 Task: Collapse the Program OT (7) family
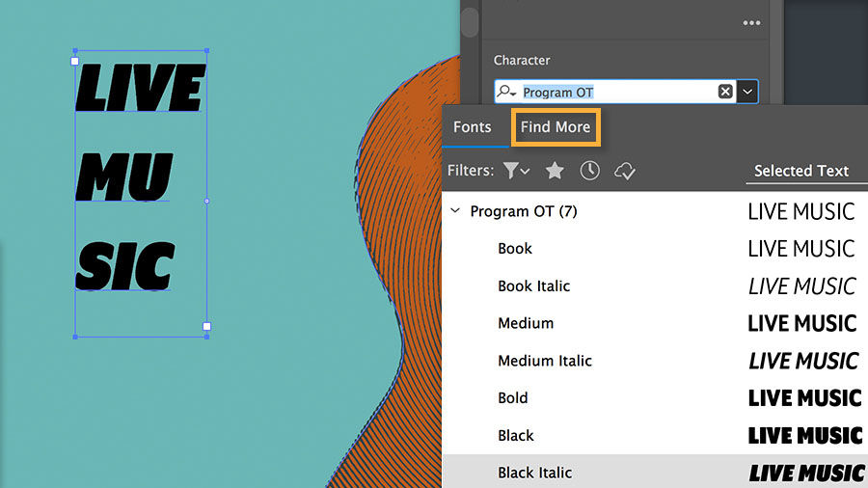pos(455,211)
